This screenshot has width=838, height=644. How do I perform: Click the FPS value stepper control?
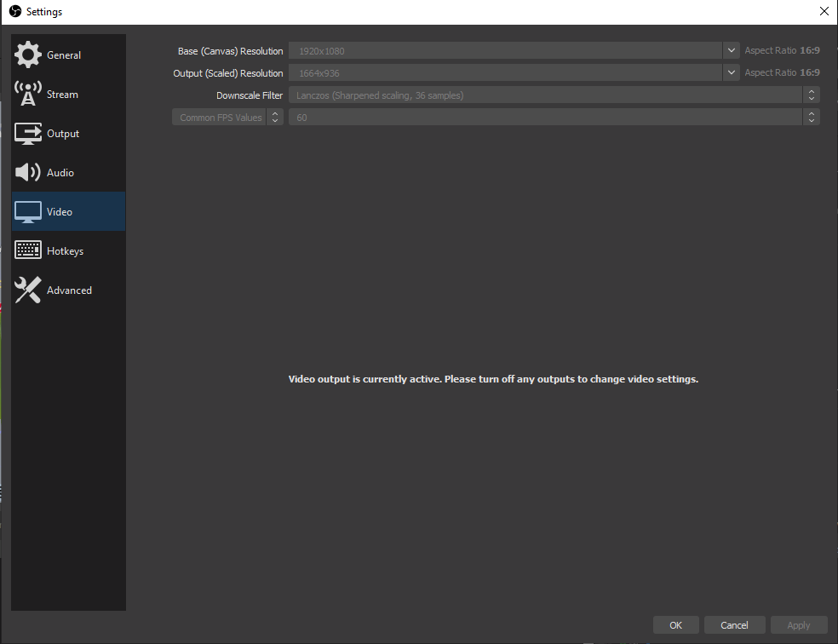click(x=811, y=117)
